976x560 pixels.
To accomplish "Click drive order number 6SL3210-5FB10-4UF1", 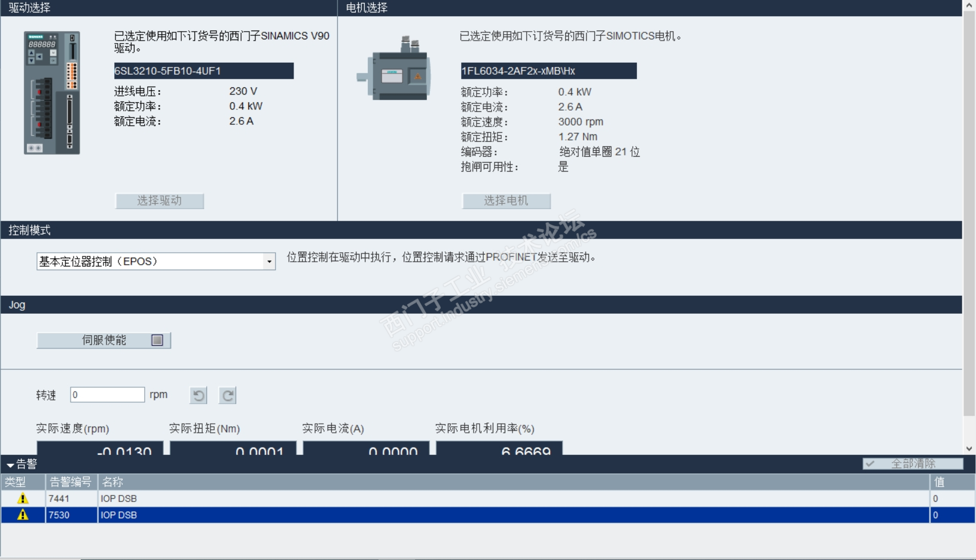I will 204,71.
